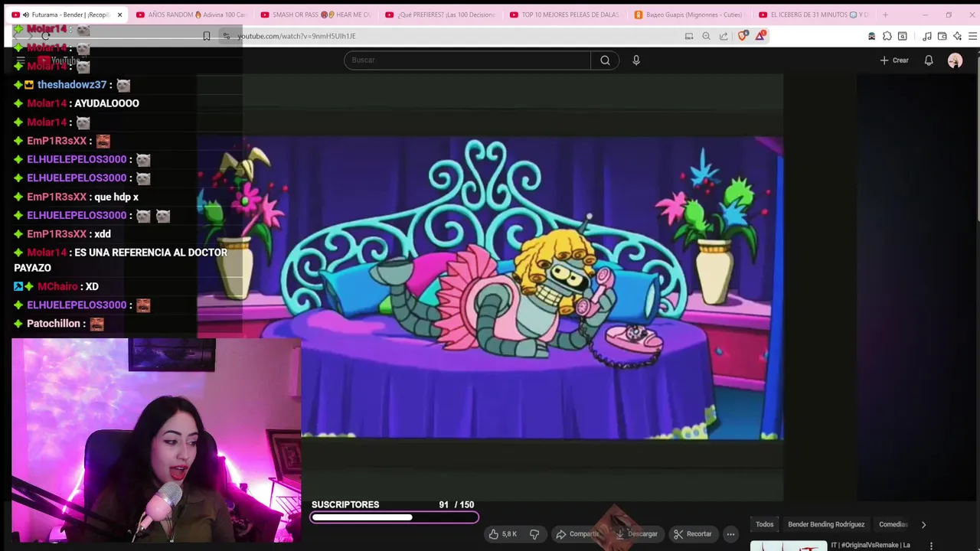Click the share page icon in address bar
Screen dimensions: 980x551
click(x=724, y=36)
